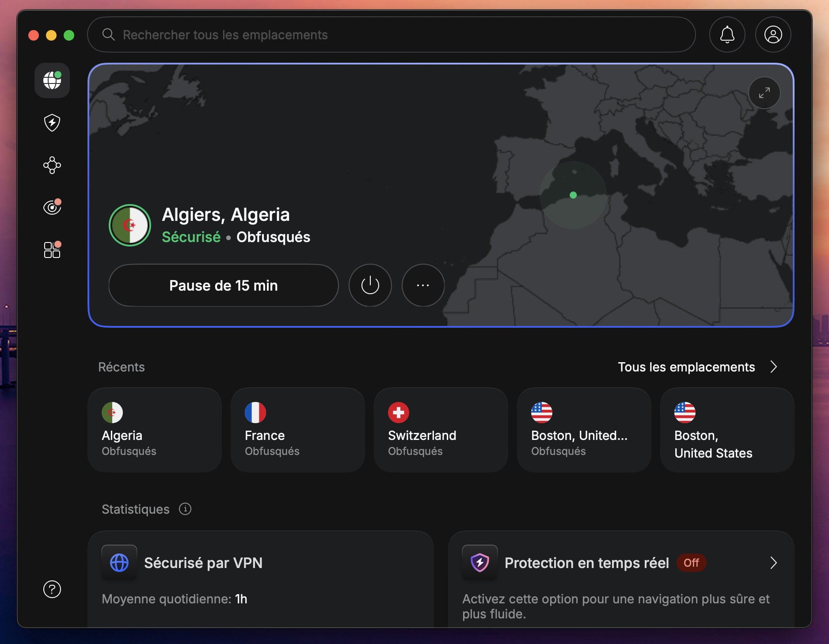Click the Sécurisé par VPN title
The width and height of the screenshot is (829, 644).
pos(203,563)
